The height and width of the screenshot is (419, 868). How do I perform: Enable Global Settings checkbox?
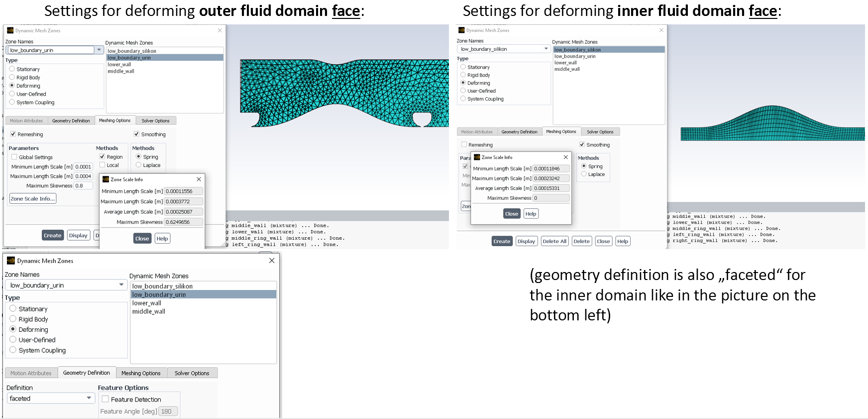[14, 157]
